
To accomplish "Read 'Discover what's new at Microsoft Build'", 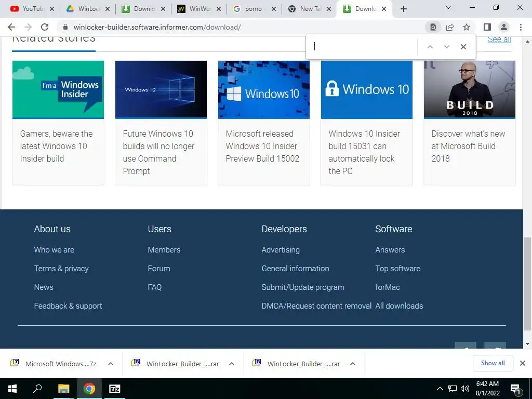I will pyautogui.click(x=468, y=146).
